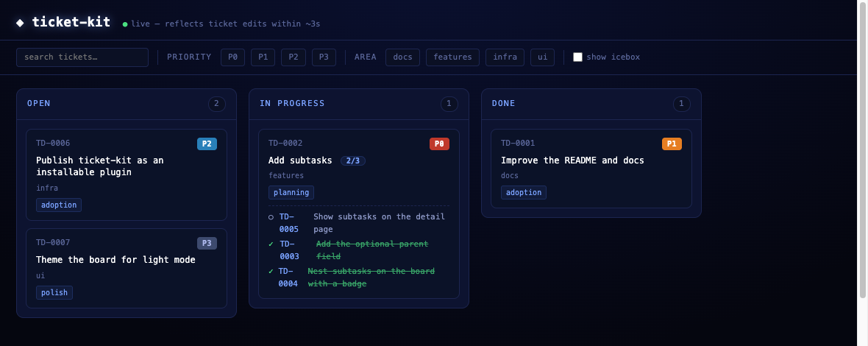Open ticket Publish ticket-kit as an installable plugin
The width and height of the screenshot is (868, 346).
99,166
